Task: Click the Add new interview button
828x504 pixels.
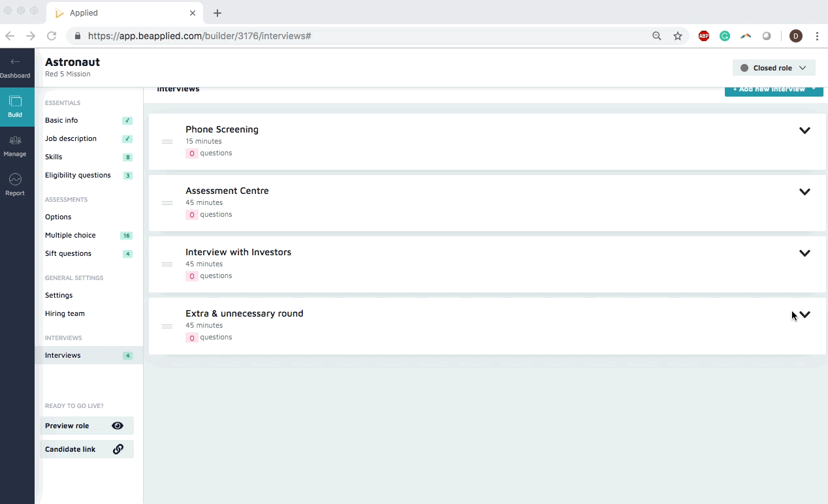Action: pyautogui.click(x=773, y=90)
